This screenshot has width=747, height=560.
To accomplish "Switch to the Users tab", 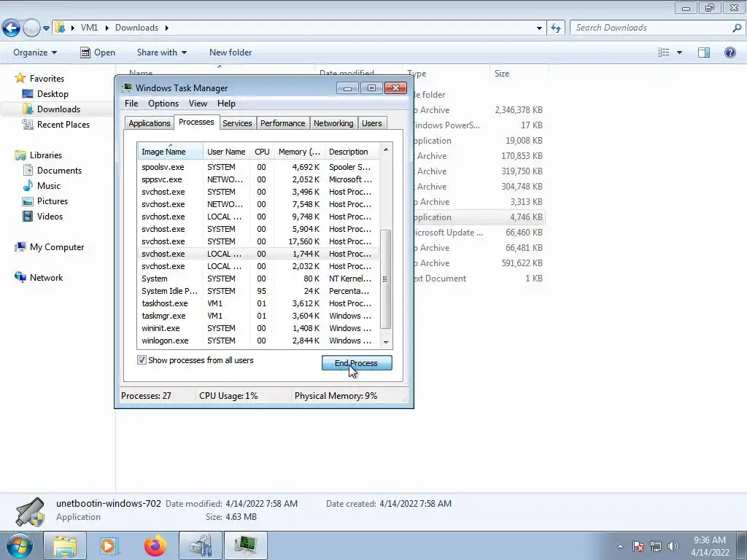I will tap(371, 123).
